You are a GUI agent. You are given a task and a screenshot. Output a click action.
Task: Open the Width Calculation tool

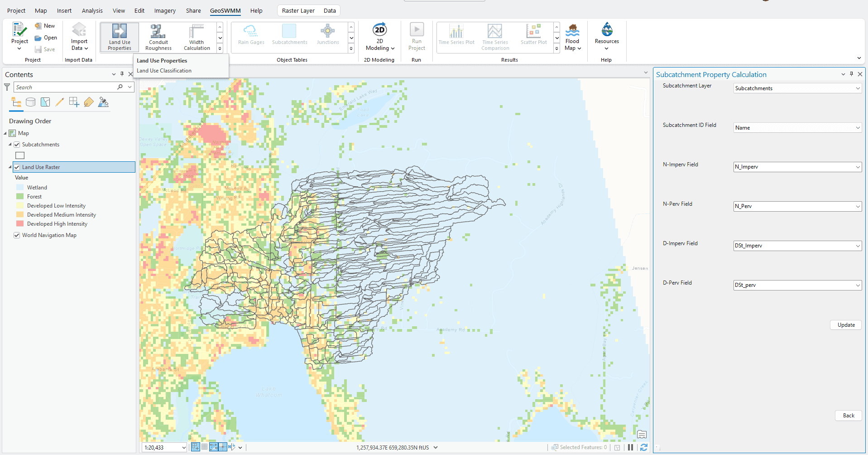point(197,37)
